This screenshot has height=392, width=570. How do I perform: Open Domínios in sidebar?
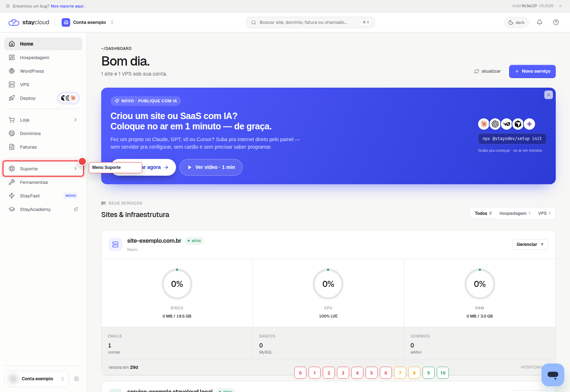(43, 133)
